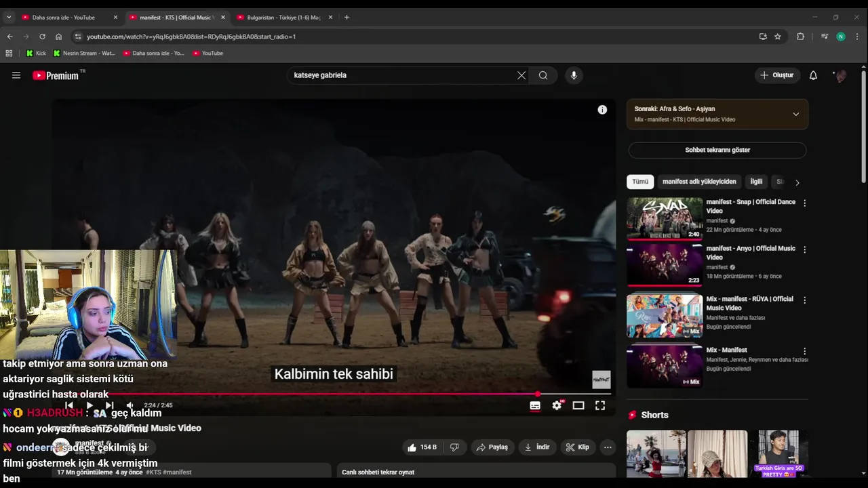Show more filter chips with right arrow
The height and width of the screenshot is (488, 868).
[x=797, y=182]
